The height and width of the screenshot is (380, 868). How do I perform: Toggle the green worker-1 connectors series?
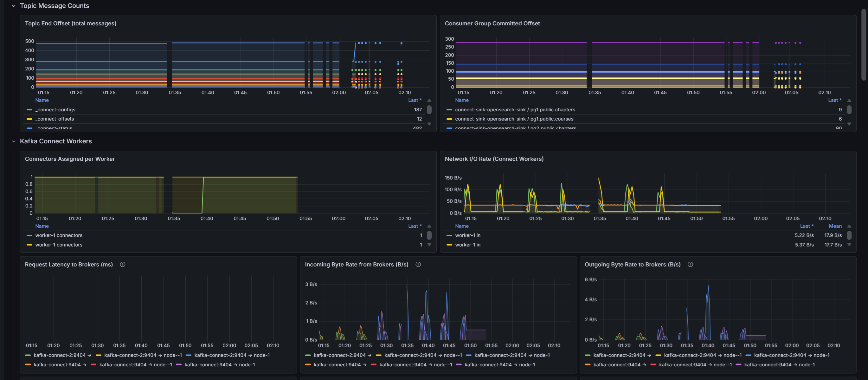click(59, 235)
